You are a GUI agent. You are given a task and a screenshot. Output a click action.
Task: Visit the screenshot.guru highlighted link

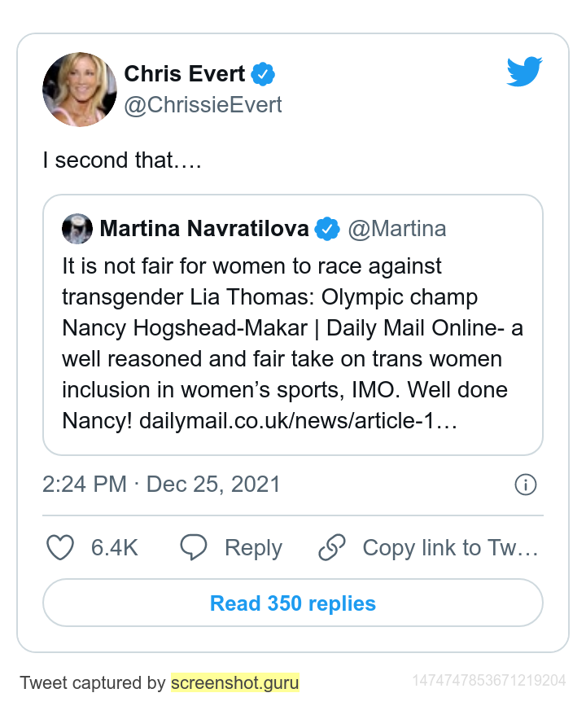[x=234, y=683]
